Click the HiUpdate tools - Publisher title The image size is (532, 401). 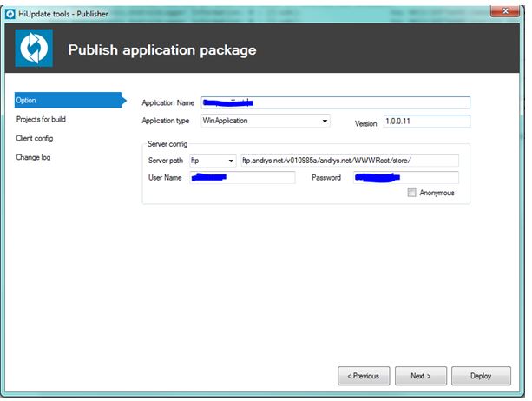[63, 14]
